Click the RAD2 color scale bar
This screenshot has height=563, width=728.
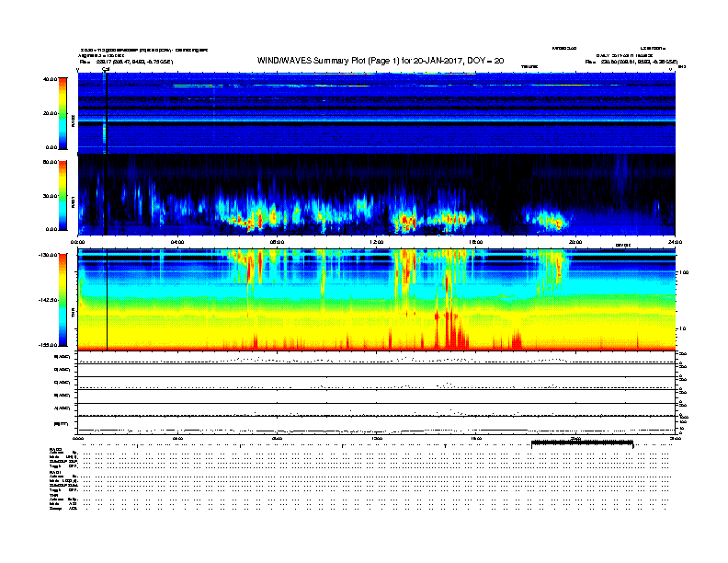pos(63,113)
